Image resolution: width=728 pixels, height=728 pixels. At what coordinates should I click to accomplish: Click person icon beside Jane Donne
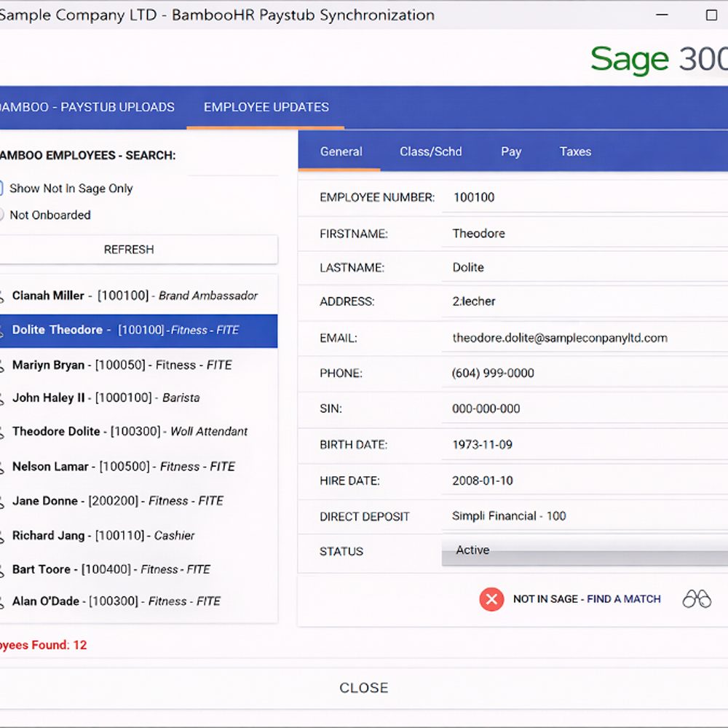coord(2,502)
